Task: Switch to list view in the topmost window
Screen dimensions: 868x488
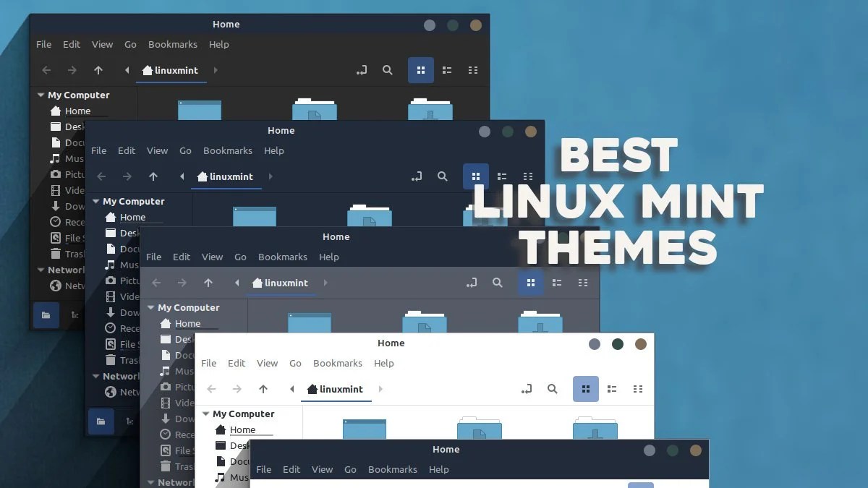Action: [447, 70]
